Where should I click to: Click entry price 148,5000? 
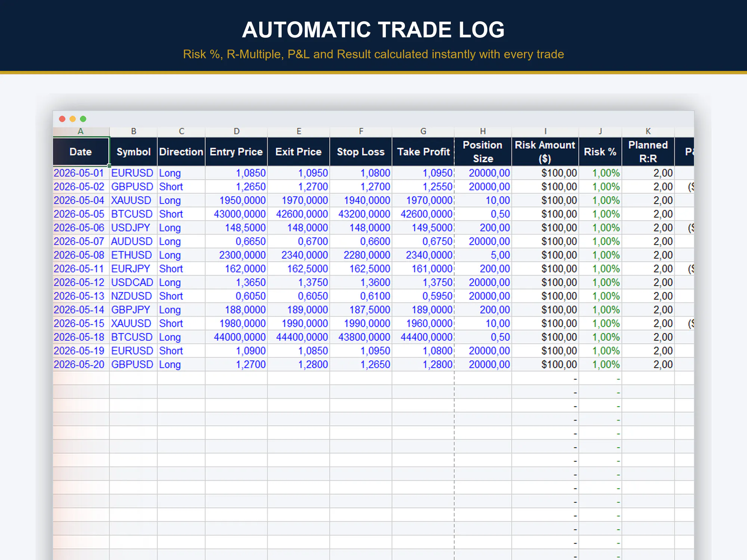click(236, 228)
